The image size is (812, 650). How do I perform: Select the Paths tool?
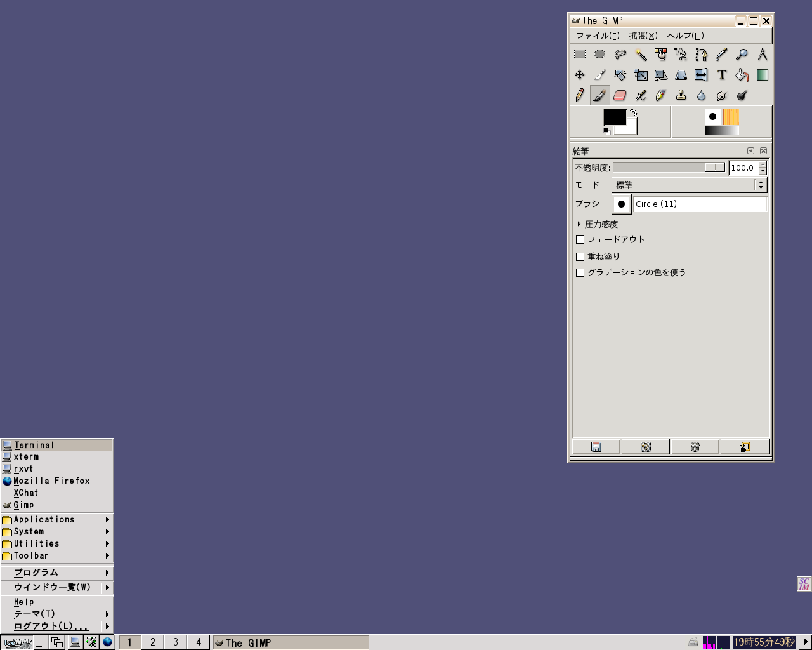(702, 55)
